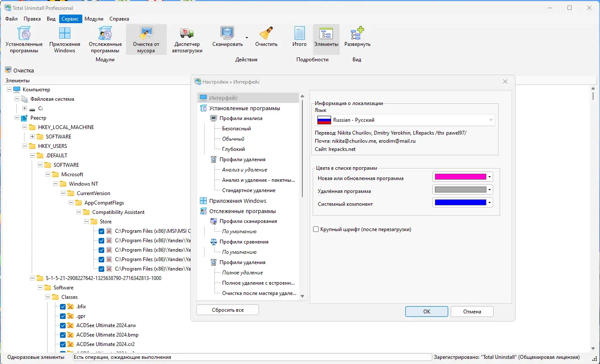Expand the C: drive node
The height and width of the screenshot is (364, 600).
(x=25, y=108)
